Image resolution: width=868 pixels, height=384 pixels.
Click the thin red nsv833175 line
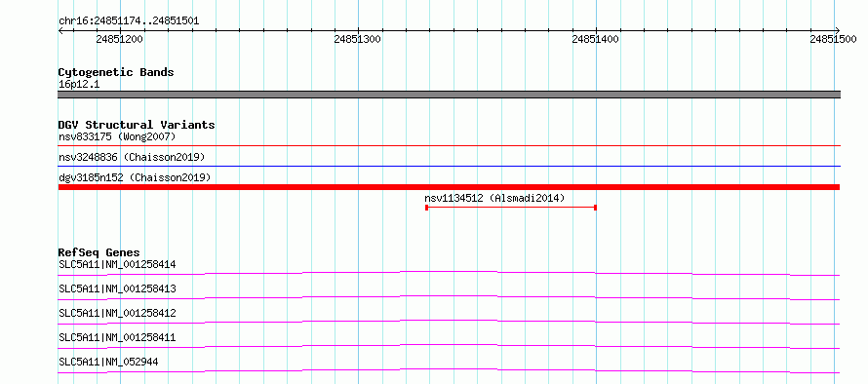point(449,146)
